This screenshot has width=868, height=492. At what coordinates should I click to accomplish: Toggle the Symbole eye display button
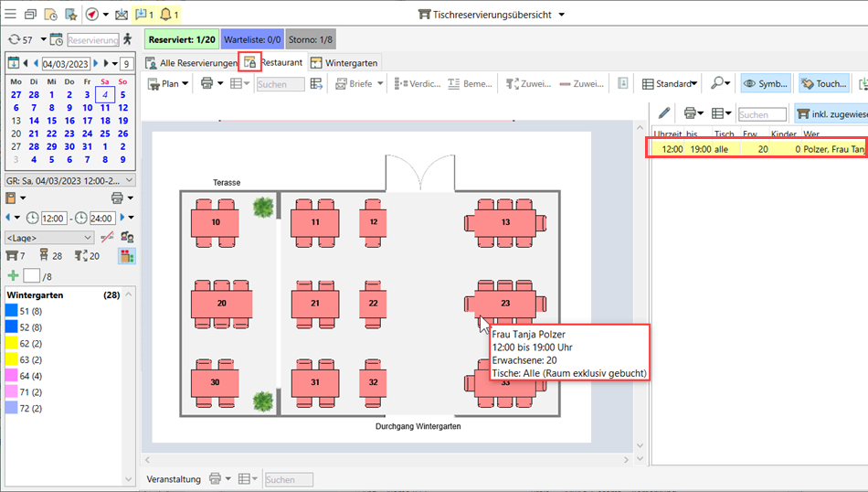(766, 83)
